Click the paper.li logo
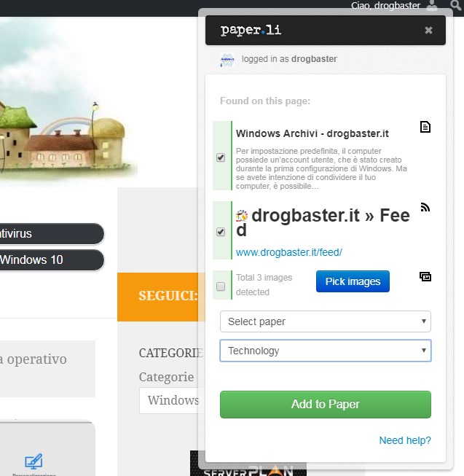Screen dimensions: 464x476 [251, 31]
